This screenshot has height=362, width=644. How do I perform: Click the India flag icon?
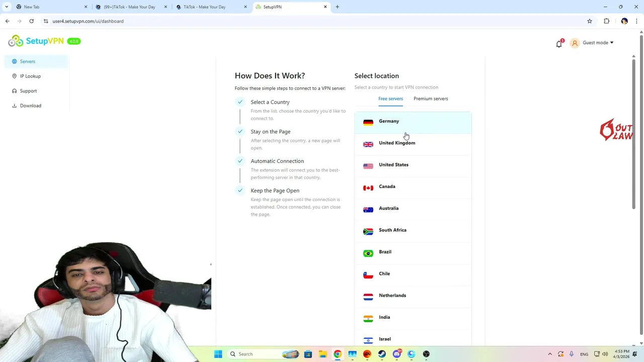368,318
